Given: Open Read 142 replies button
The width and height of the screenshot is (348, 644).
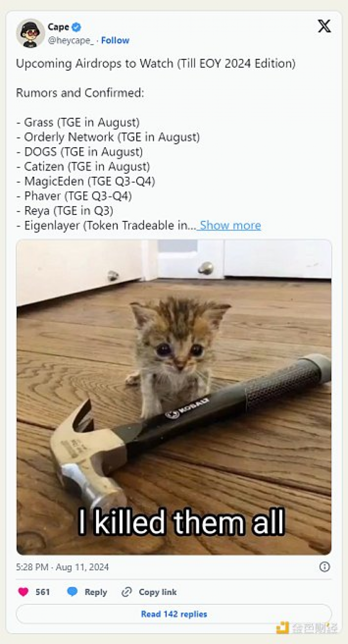Looking at the screenshot, I should tap(174, 614).
